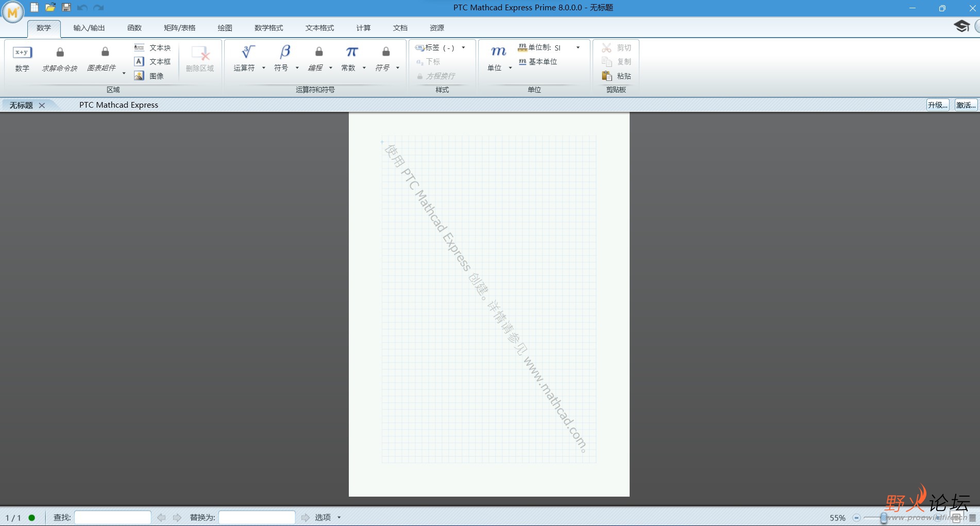Click the 激活... activate button
The image size is (980, 526).
click(x=966, y=105)
